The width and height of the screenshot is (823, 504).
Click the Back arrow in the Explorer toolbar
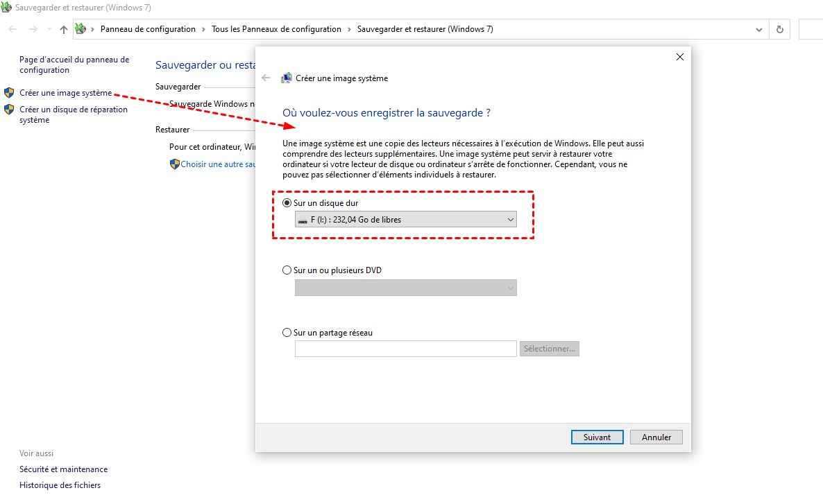(x=12, y=29)
